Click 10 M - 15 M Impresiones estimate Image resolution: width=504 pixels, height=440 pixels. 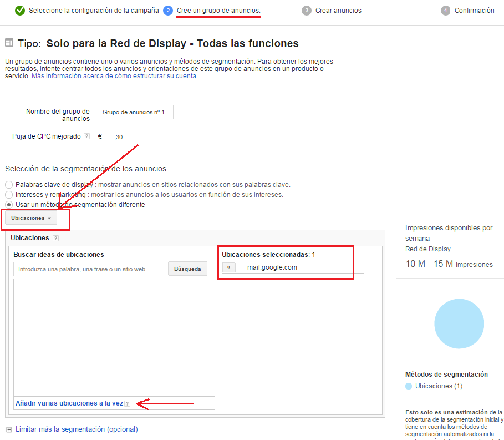[449, 264]
